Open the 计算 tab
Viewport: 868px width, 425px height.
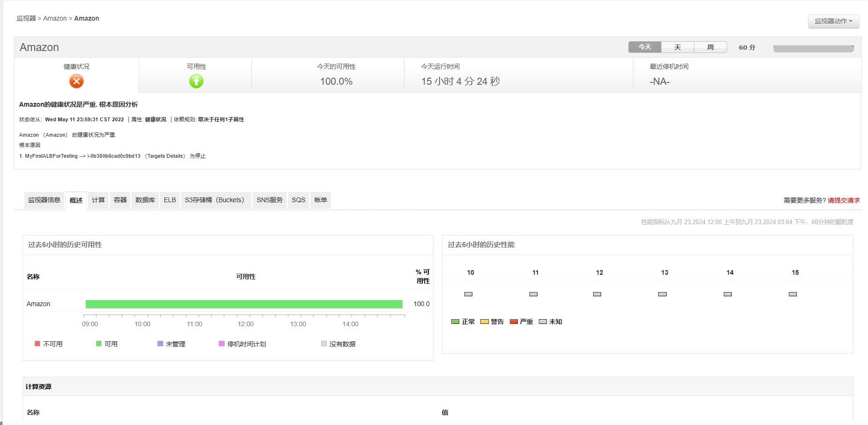click(98, 200)
